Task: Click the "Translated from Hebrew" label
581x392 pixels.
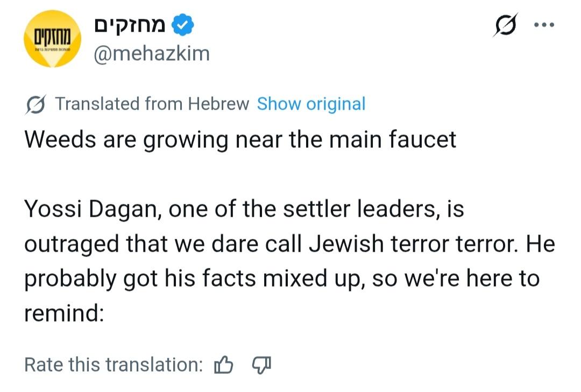Action: click(152, 104)
